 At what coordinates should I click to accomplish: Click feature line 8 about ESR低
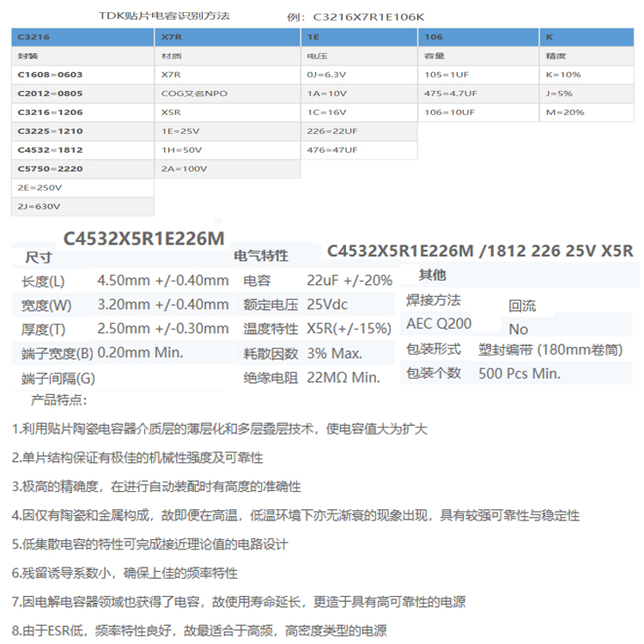[x=199, y=630]
